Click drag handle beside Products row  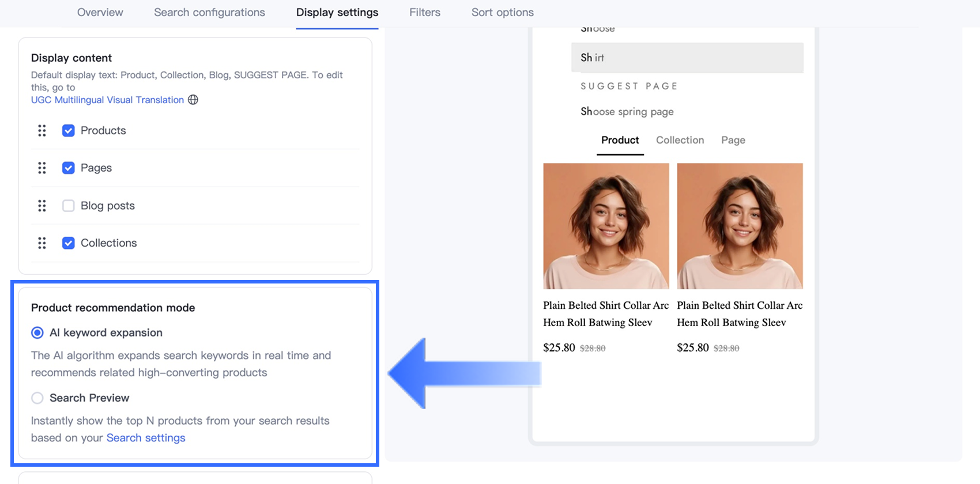coord(42,131)
